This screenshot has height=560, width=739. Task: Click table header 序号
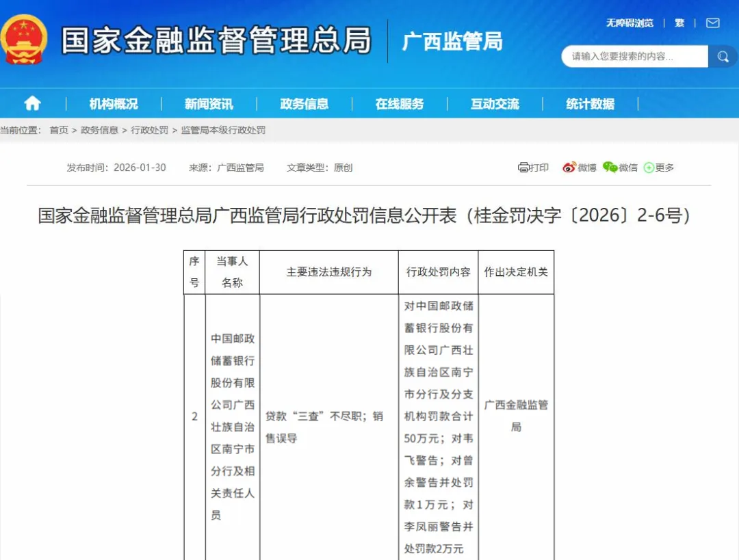tap(194, 272)
